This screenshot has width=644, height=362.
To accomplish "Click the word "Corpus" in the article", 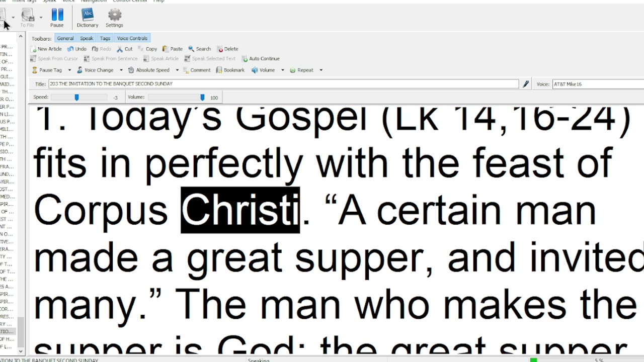I will [x=101, y=210].
